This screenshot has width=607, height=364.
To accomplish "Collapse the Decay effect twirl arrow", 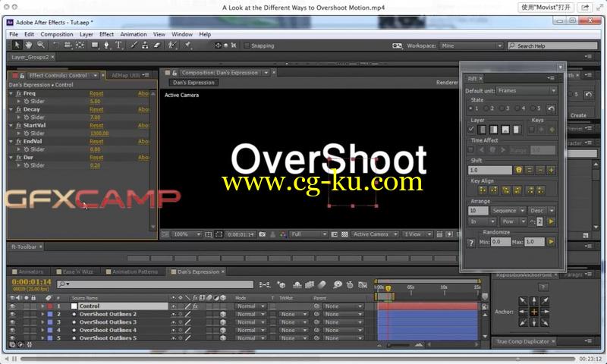I will pos(11,110).
